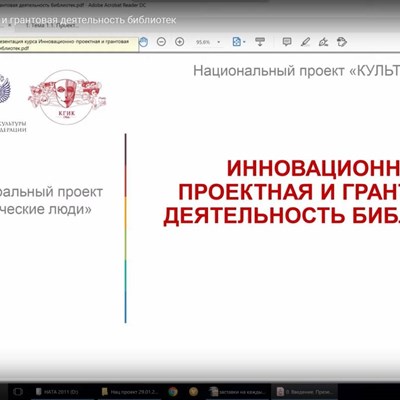
Task: Click the КГИК logo on slide
Action: pos(67,97)
